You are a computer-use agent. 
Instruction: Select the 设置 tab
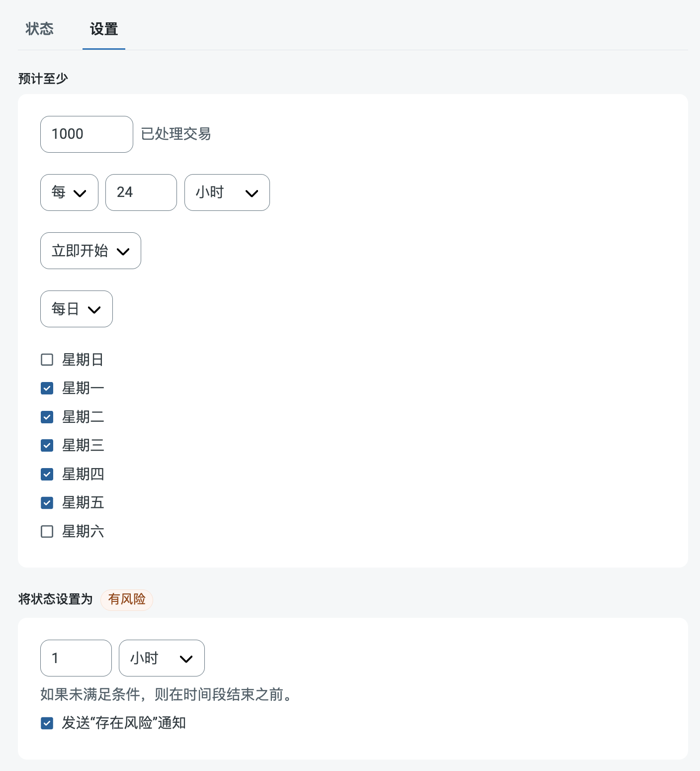pyautogui.click(x=103, y=29)
